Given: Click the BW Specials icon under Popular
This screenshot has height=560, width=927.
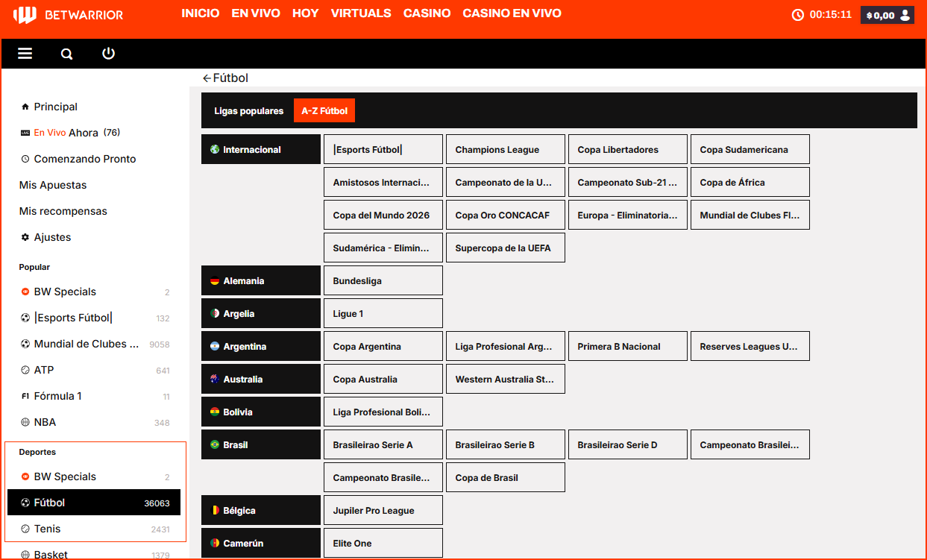Looking at the screenshot, I should (x=25, y=292).
